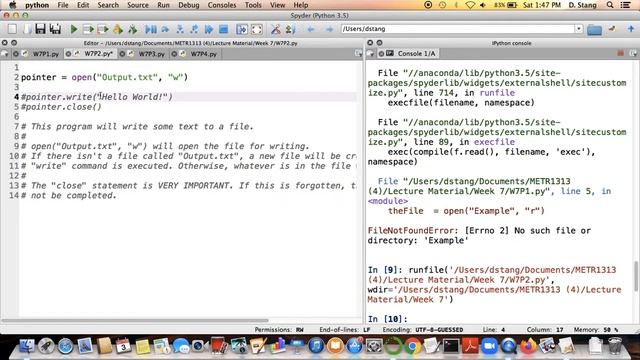
Task: Click the In [10]: console prompt
Action: pyautogui.click(x=388, y=319)
